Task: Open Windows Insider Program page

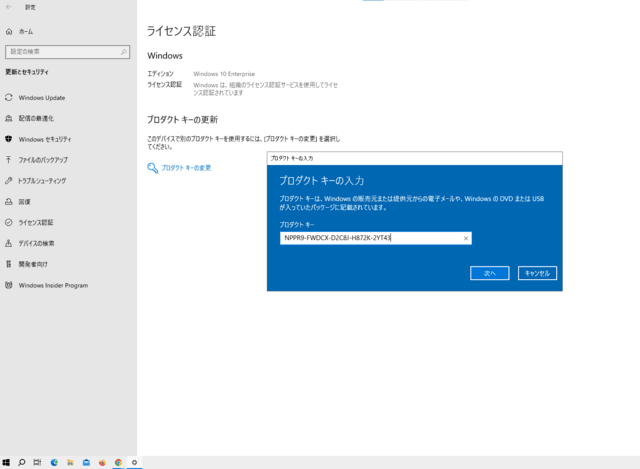Action: 52,285
